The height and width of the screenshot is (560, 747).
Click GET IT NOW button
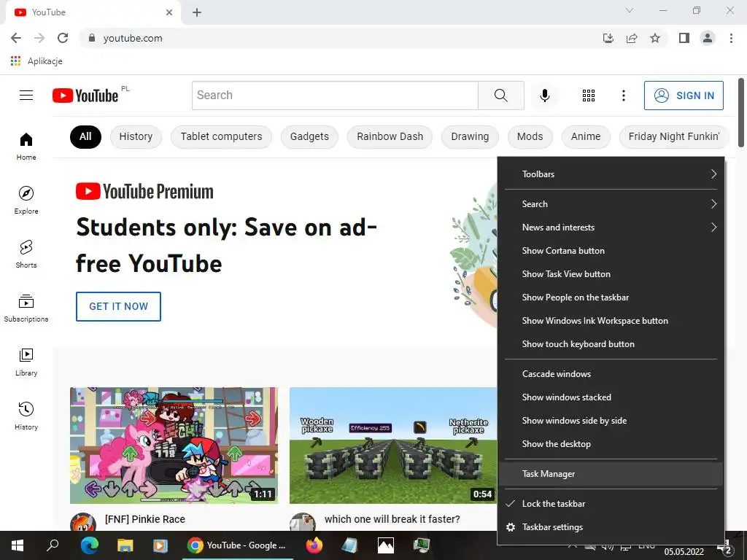119,307
